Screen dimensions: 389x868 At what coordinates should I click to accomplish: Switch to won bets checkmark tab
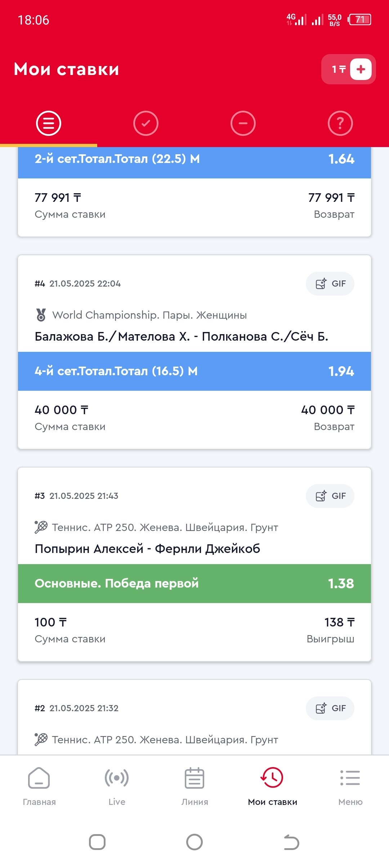[x=146, y=123]
